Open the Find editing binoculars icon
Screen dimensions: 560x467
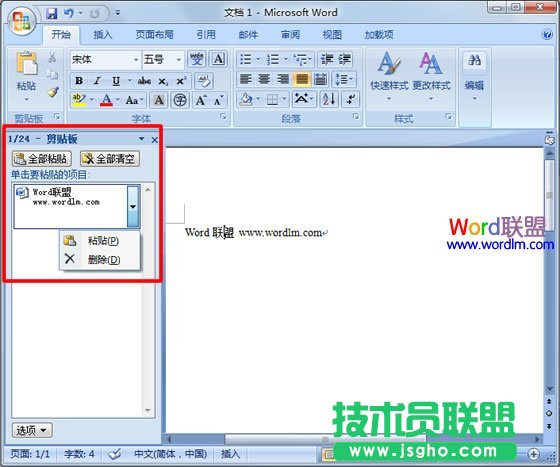click(474, 60)
